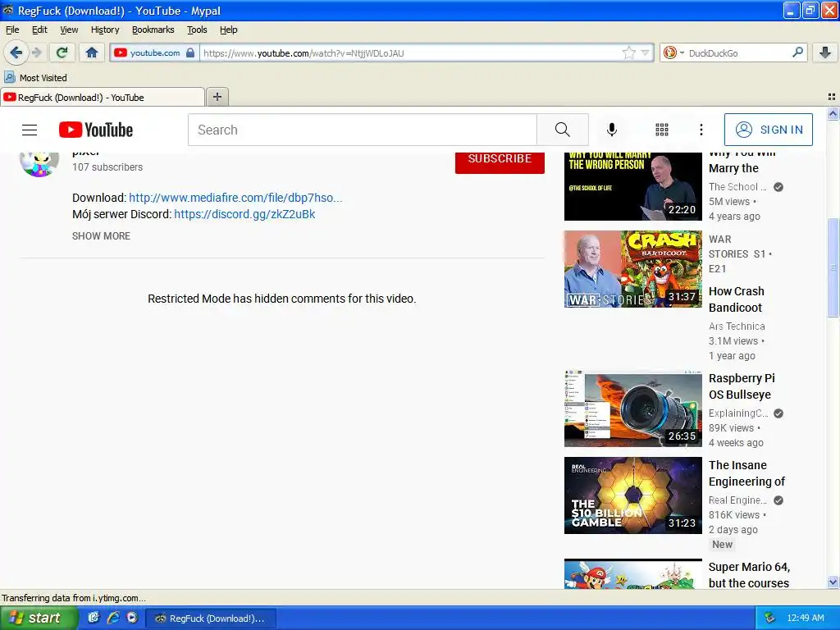Screen dimensions: 840x630
Task: Open the View menu
Action: point(69,30)
